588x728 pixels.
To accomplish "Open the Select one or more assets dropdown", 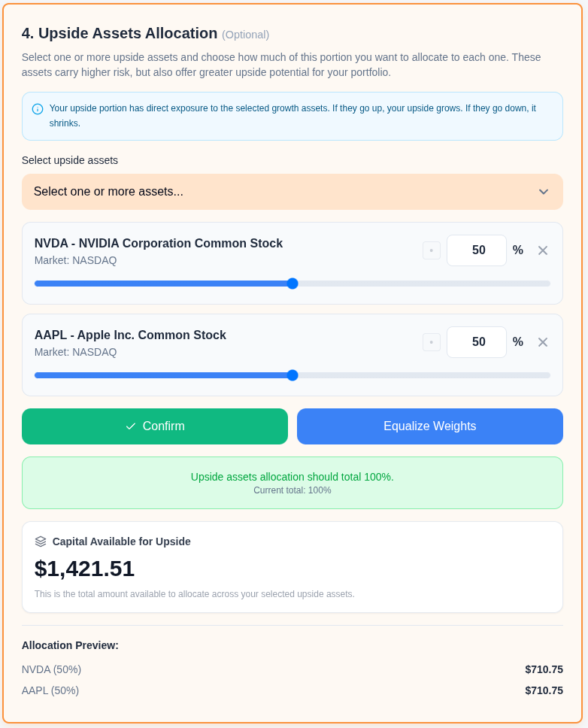I will click(292, 192).
